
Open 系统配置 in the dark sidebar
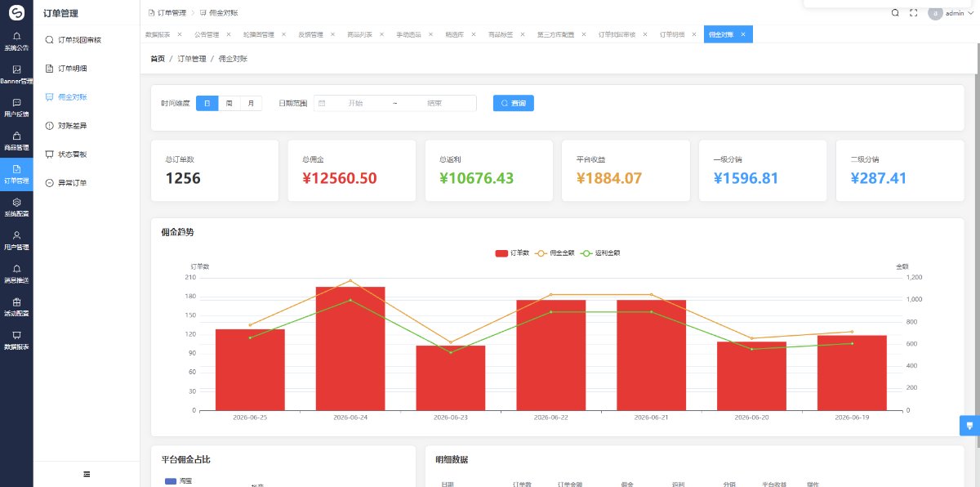point(16,207)
